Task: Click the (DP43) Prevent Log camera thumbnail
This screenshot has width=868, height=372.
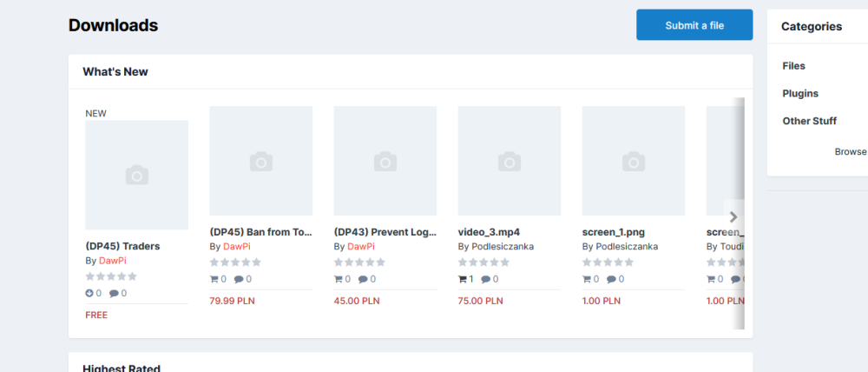Action: (x=385, y=161)
